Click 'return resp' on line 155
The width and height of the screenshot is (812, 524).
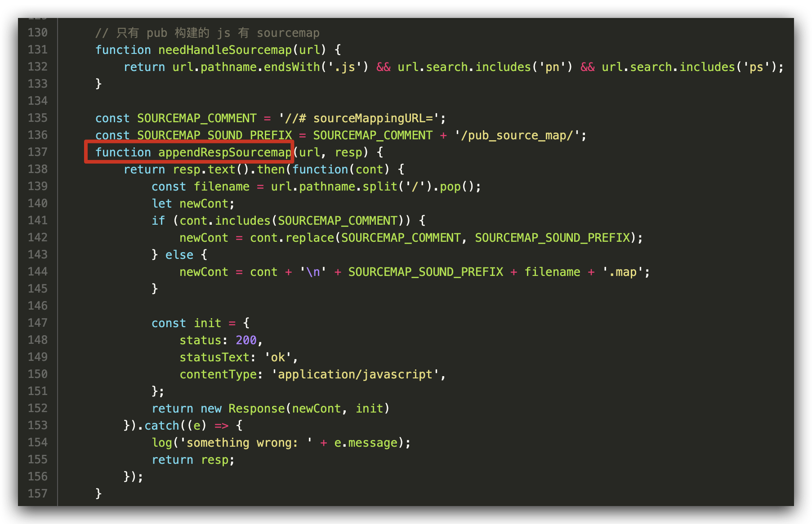pos(190,460)
